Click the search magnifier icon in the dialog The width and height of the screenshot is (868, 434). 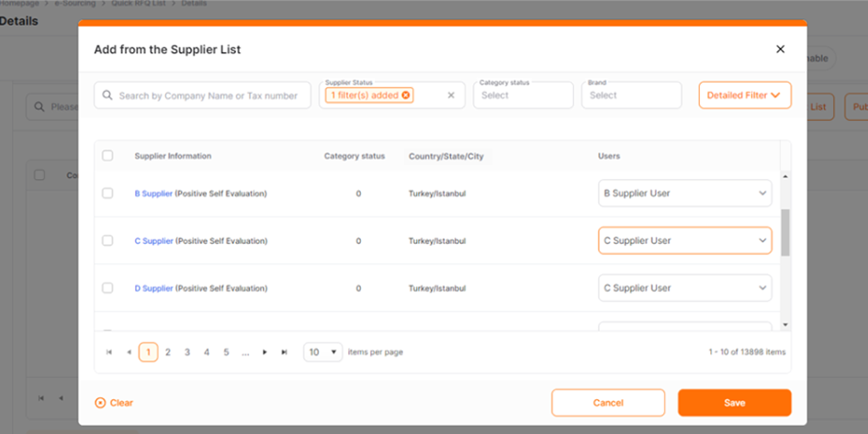107,95
